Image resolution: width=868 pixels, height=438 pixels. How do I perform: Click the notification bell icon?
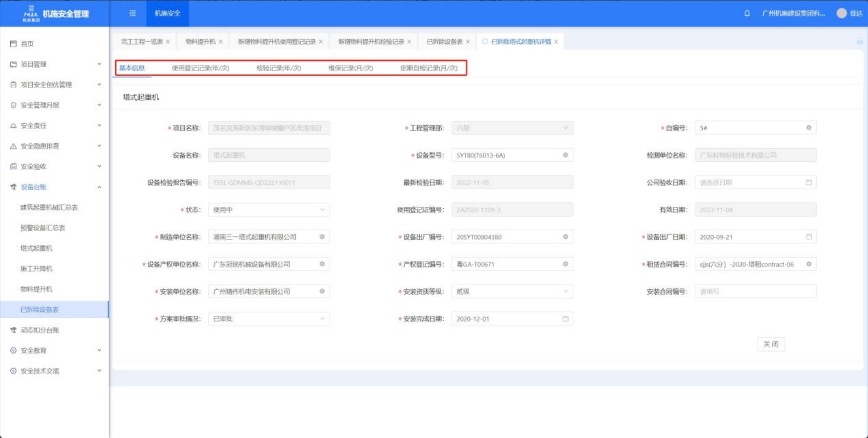(x=747, y=14)
